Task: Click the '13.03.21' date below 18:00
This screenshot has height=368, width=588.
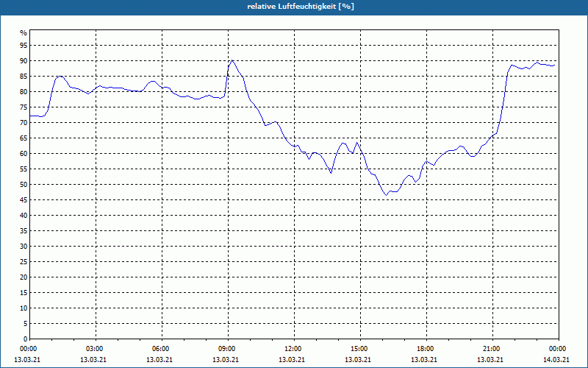Action: 424,359
